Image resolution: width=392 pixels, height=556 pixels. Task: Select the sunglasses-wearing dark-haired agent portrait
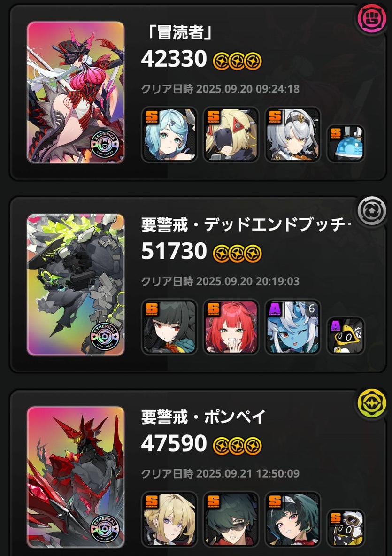231,519
